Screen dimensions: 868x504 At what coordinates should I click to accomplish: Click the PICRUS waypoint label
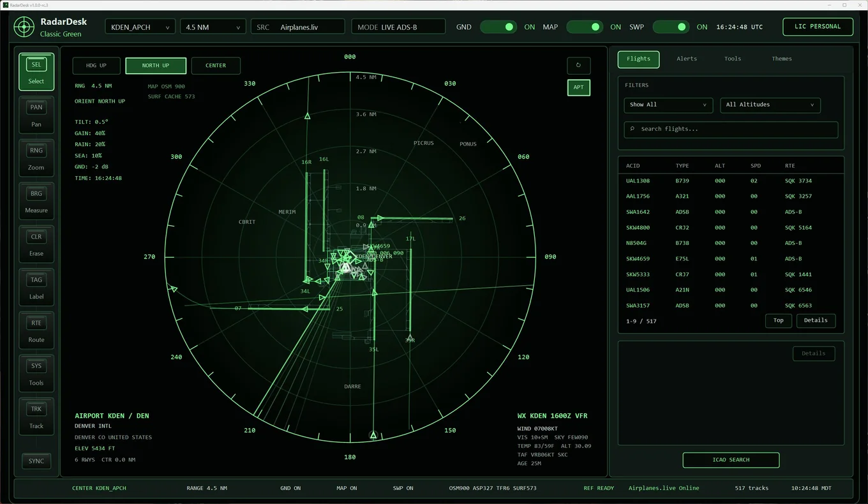click(x=423, y=143)
